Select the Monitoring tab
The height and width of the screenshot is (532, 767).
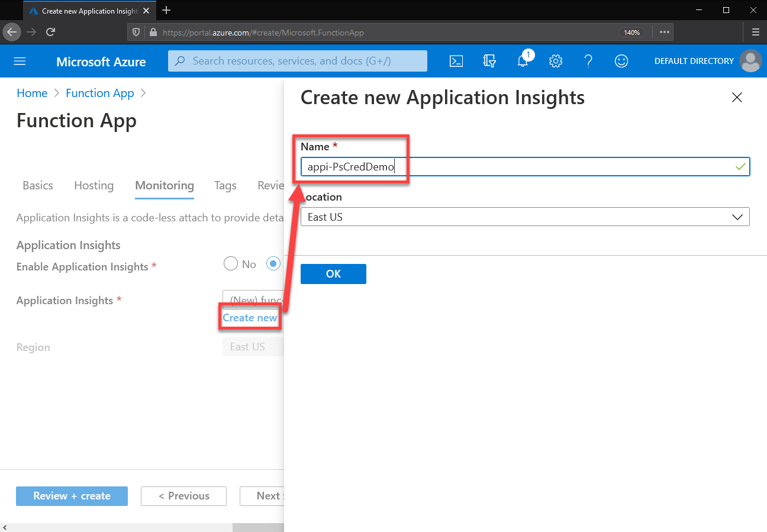(165, 185)
